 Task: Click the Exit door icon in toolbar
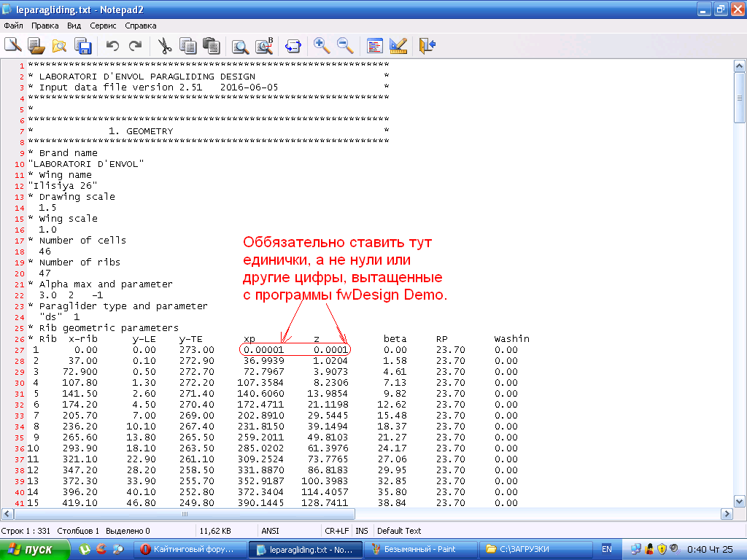click(427, 46)
